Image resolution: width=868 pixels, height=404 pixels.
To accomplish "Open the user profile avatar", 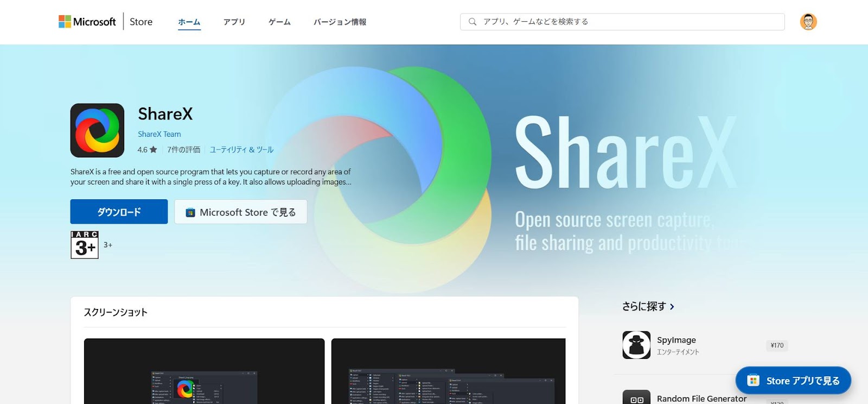I will [x=808, y=22].
